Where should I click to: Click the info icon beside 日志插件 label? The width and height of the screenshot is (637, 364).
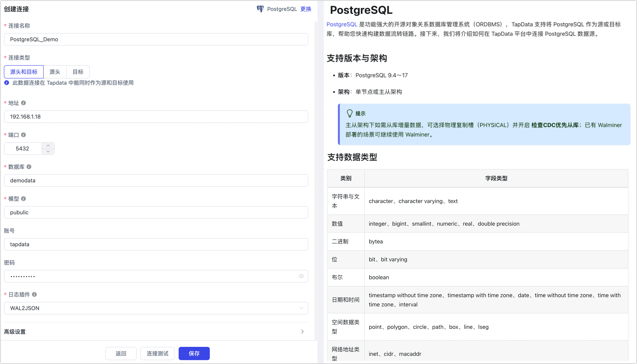(x=34, y=295)
